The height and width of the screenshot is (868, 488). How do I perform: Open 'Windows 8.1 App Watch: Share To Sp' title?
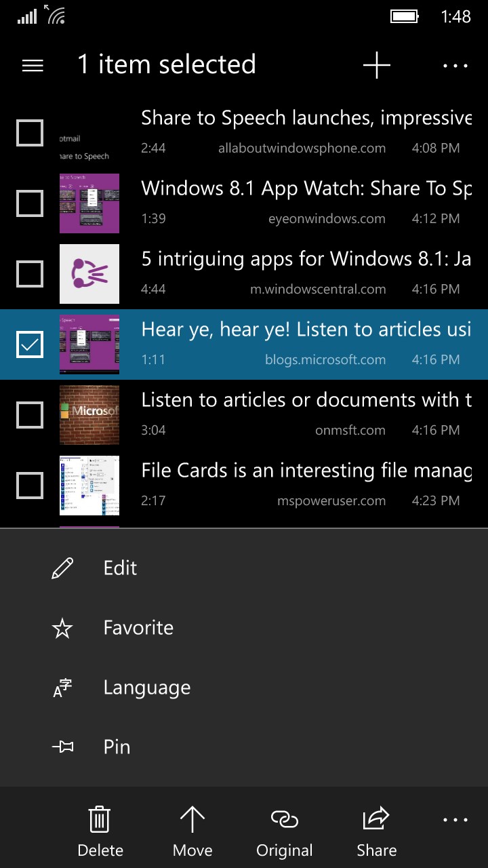(x=306, y=189)
